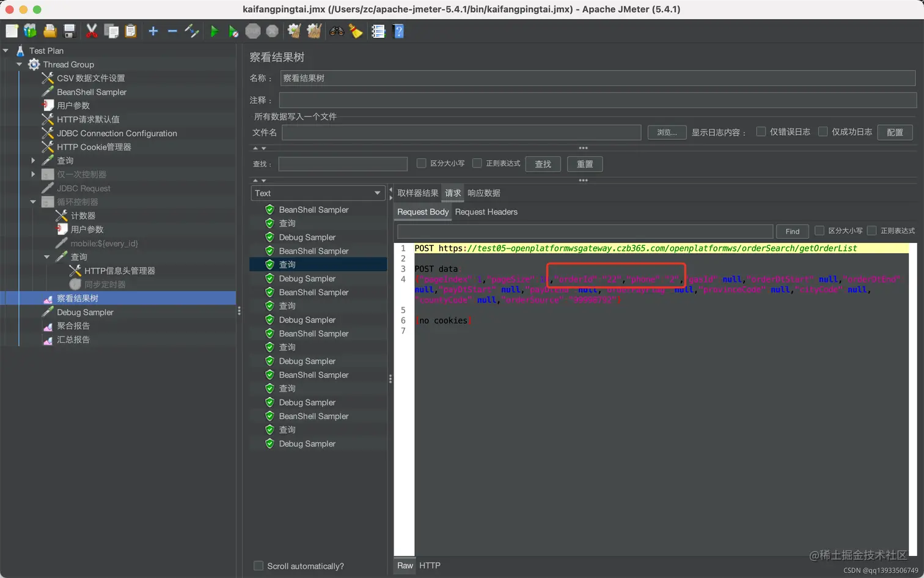Toggle 正则表达式 checkbox beside 查找 button

coord(477,163)
